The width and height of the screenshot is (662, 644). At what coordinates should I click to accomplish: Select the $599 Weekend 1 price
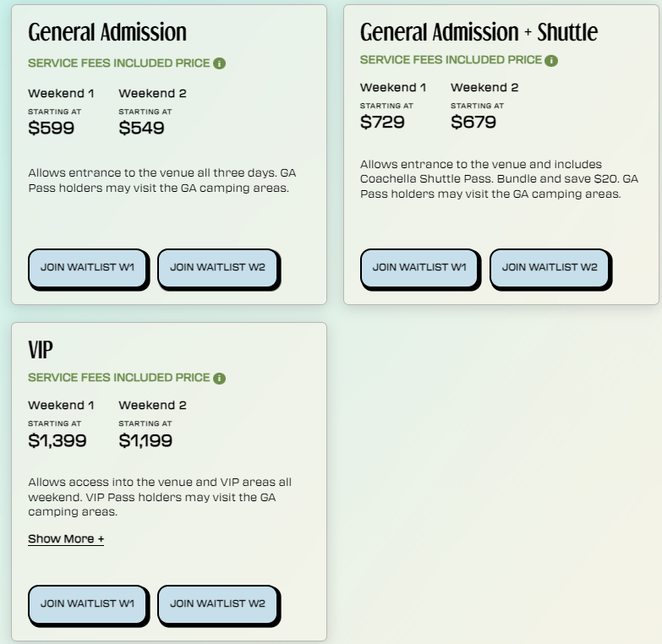point(52,128)
